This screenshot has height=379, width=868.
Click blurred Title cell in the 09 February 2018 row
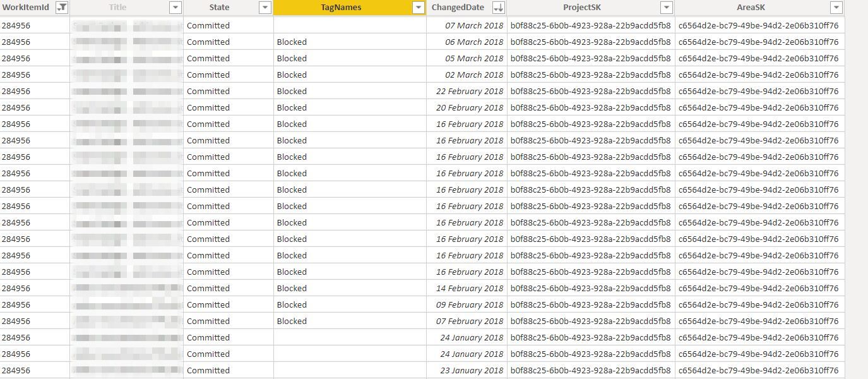coord(126,304)
